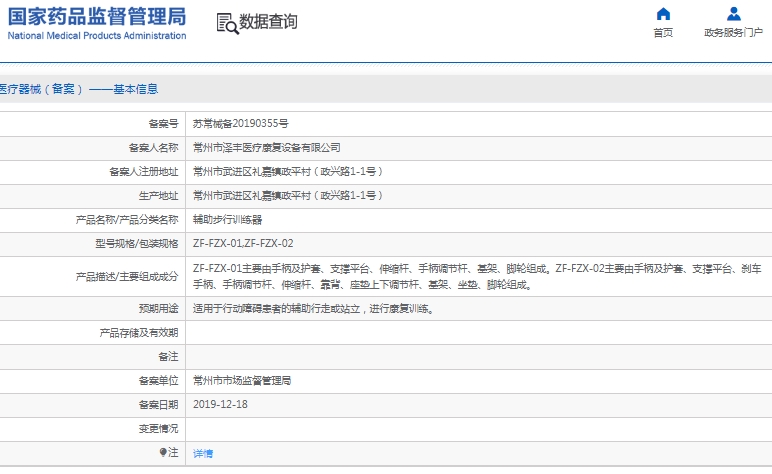Click the 备案单位 label cell

(159, 380)
